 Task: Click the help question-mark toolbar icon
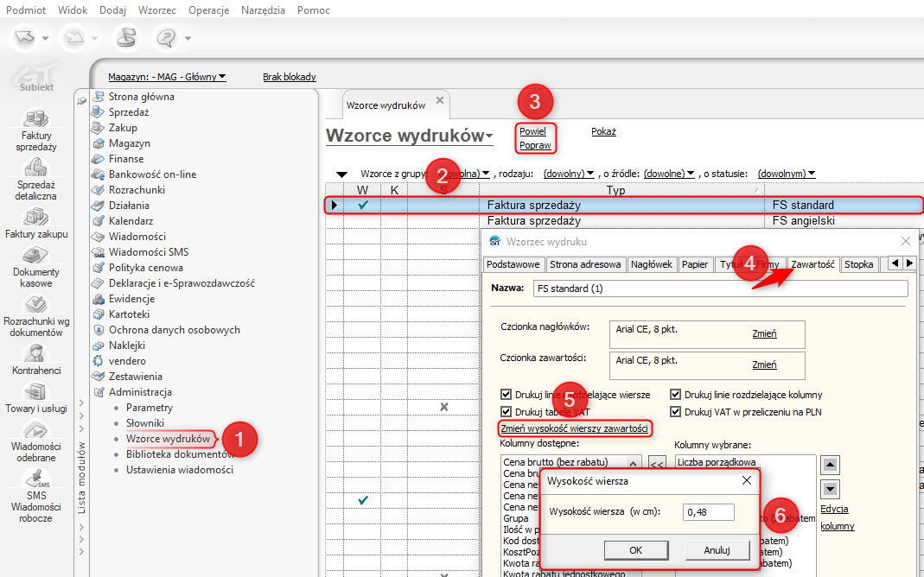(x=166, y=38)
